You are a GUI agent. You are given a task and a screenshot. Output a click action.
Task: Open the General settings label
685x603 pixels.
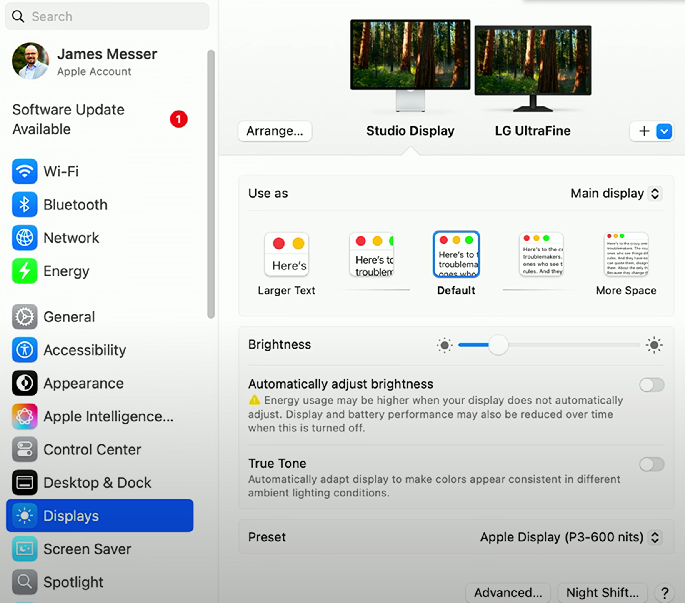pyautogui.click(x=69, y=317)
